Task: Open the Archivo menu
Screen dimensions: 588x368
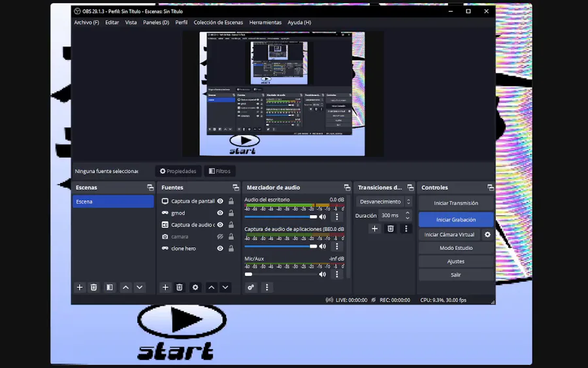Action: tap(87, 22)
